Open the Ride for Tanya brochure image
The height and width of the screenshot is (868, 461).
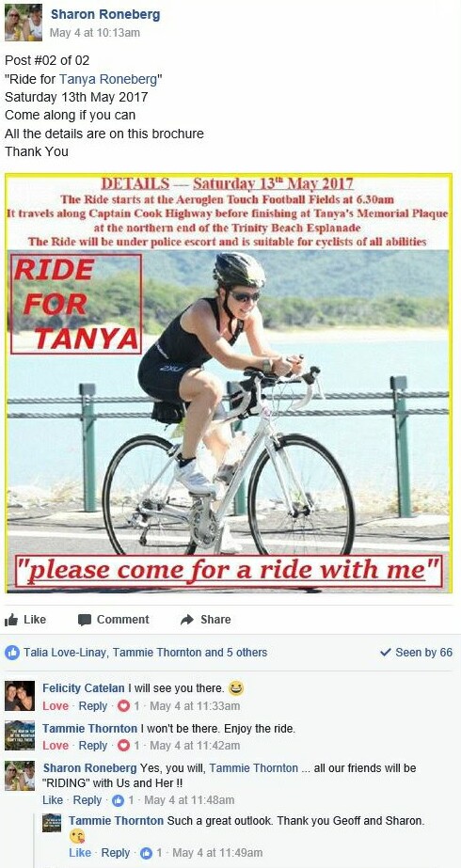[229, 383]
